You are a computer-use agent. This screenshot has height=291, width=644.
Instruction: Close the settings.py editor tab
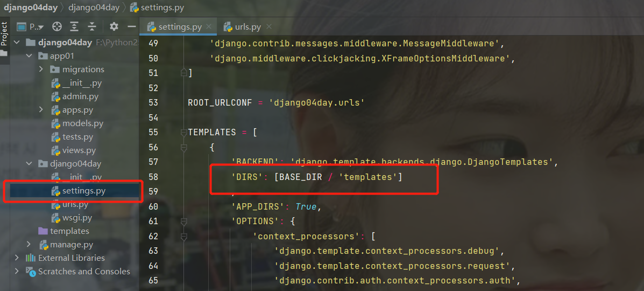point(209,27)
